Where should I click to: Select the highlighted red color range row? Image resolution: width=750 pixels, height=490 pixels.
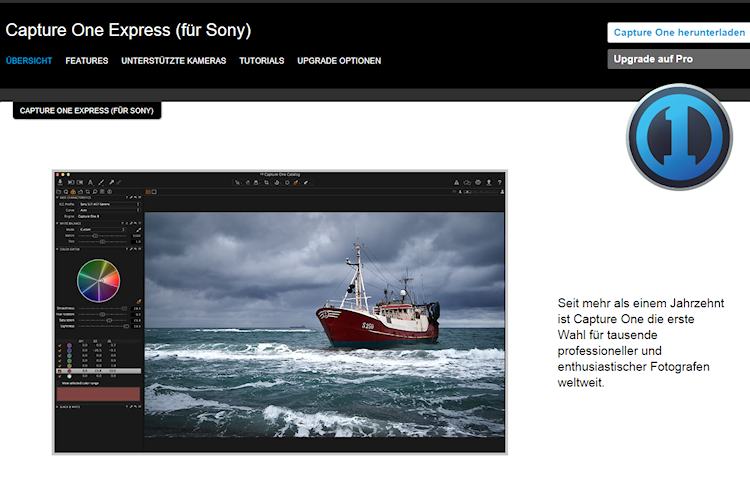(99, 371)
